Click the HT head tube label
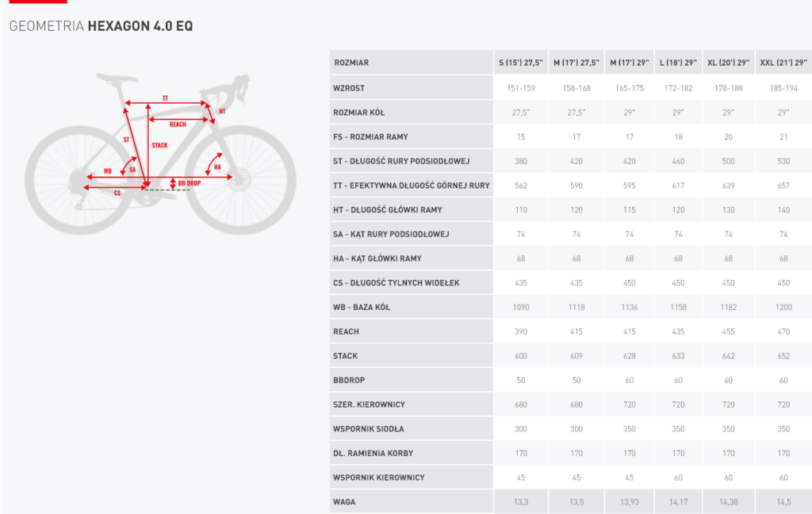This screenshot has height=514, width=812. pyautogui.click(x=222, y=111)
